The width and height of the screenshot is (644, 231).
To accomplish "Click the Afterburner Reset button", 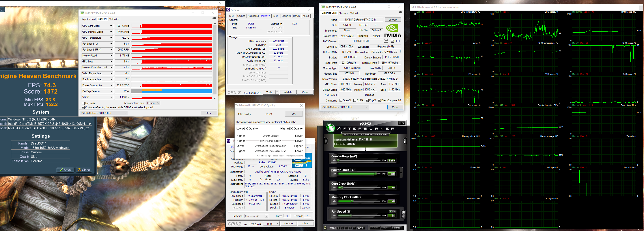I will (x=386, y=228).
